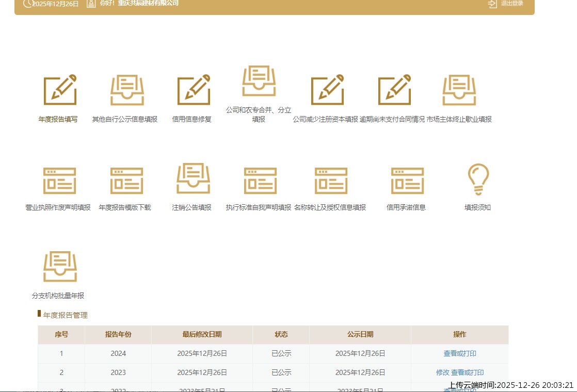
Task: Open 填报须知 lightbulb icon
Action: pos(478,179)
